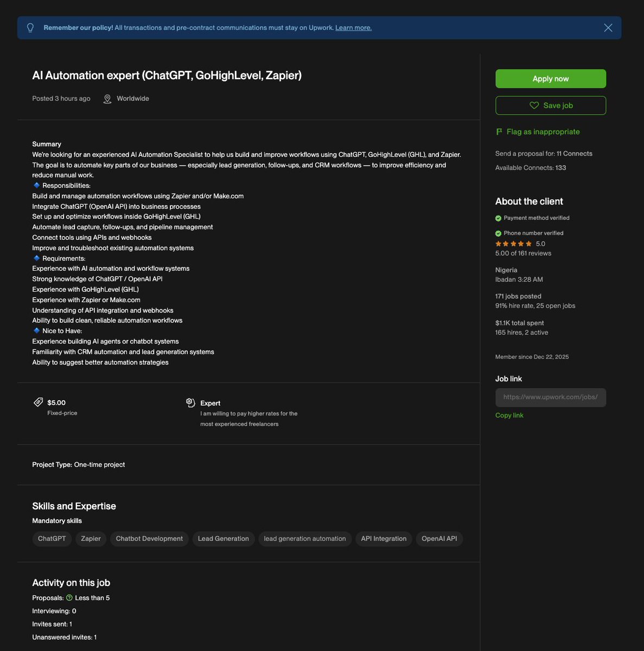Viewport: 644px width, 651px height.
Task: Click the Payment method verified check icon
Action: click(498, 218)
